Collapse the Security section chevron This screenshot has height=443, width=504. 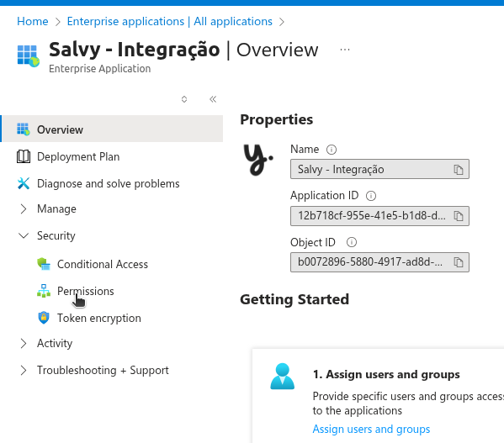tap(24, 235)
